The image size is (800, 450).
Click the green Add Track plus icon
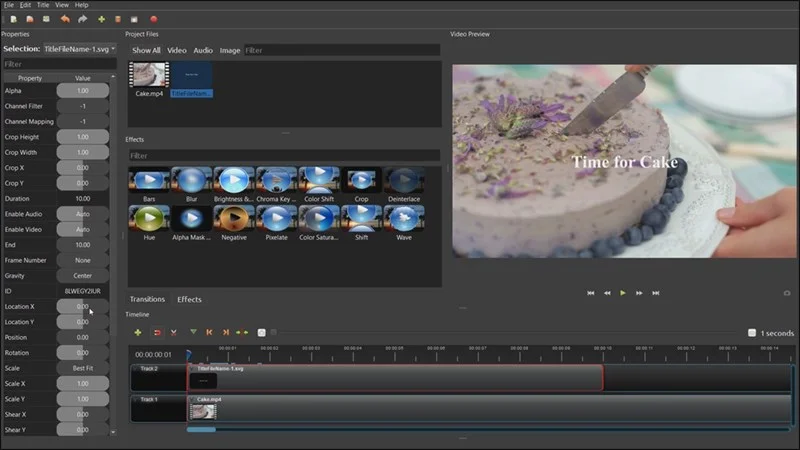coord(138,333)
